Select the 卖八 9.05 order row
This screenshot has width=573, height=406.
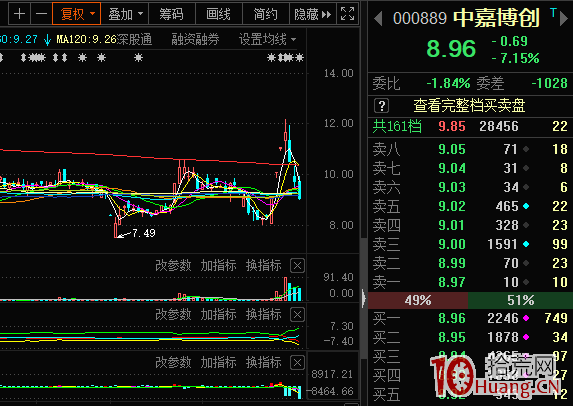pyautogui.click(x=470, y=149)
